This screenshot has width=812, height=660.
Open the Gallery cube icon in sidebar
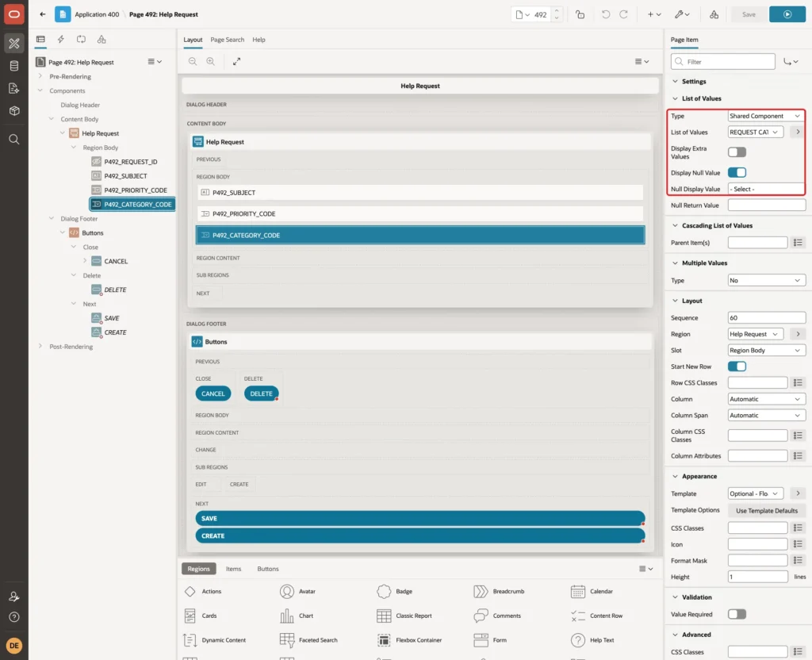[x=14, y=110]
